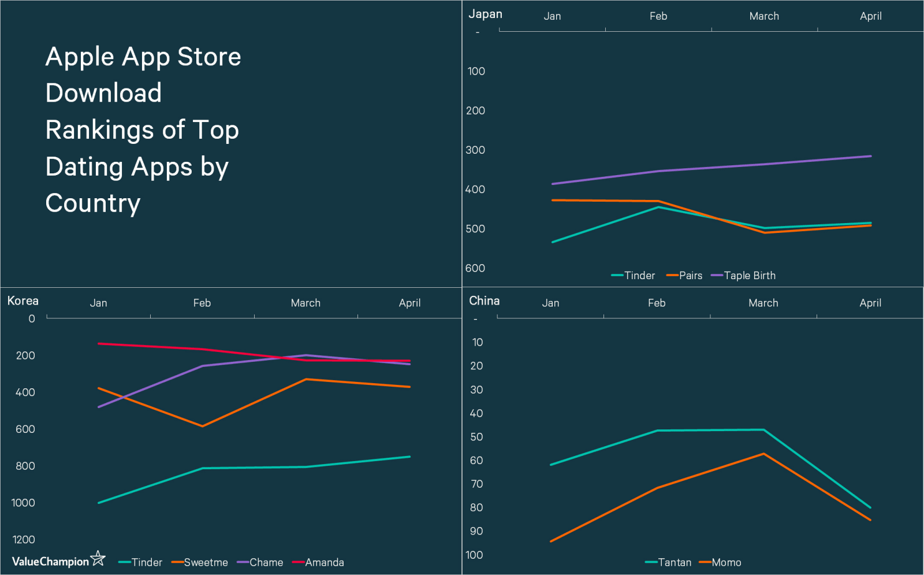Click the March label in the Korea chart

pyautogui.click(x=305, y=303)
